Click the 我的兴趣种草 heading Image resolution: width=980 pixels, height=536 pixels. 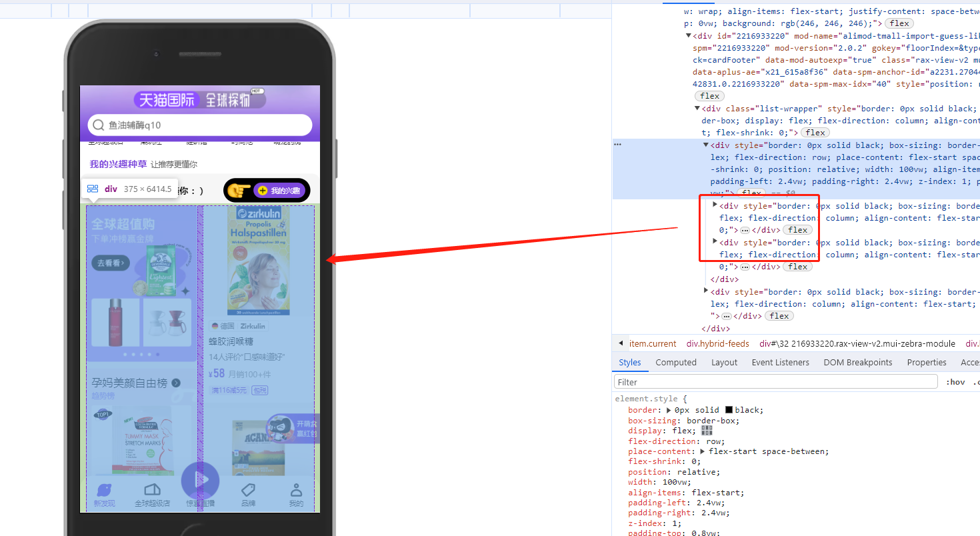pyautogui.click(x=118, y=164)
